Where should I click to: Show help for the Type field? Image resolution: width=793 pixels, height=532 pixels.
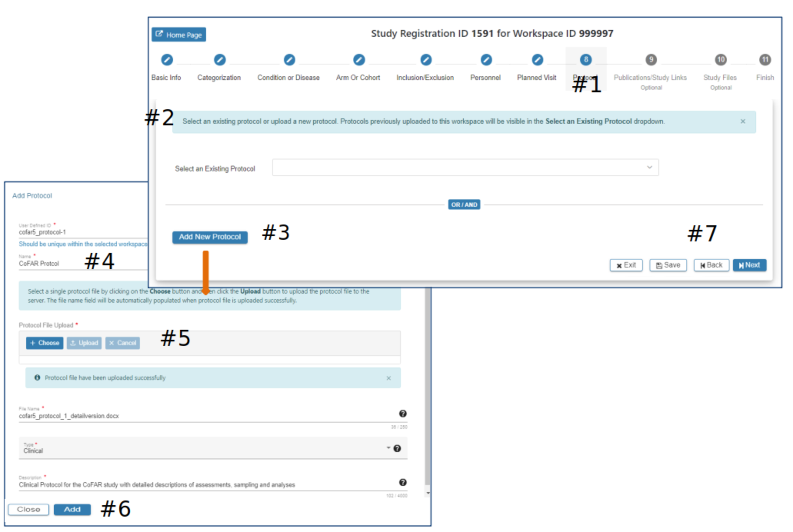[x=397, y=449]
